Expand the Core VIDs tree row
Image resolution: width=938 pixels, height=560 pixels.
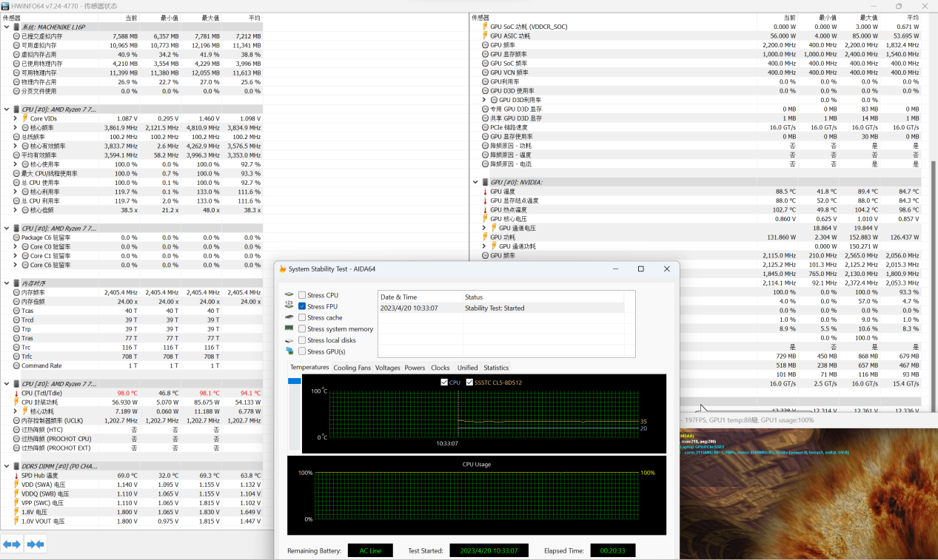click(x=16, y=118)
